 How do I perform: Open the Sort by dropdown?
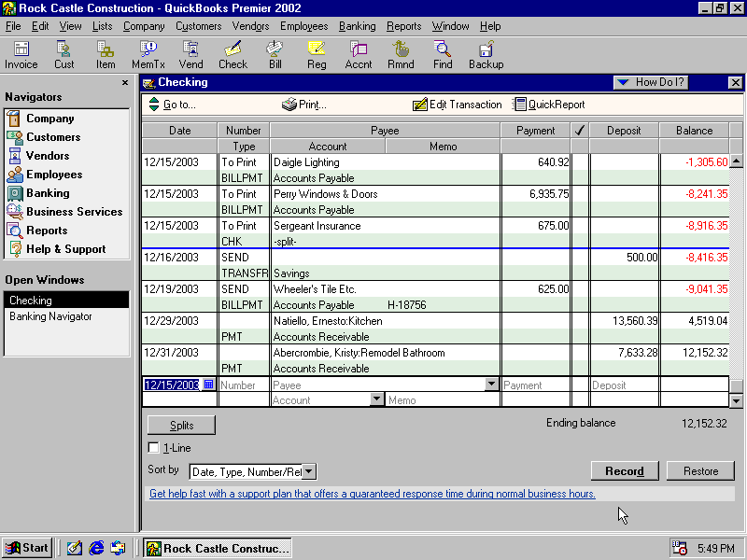(309, 471)
